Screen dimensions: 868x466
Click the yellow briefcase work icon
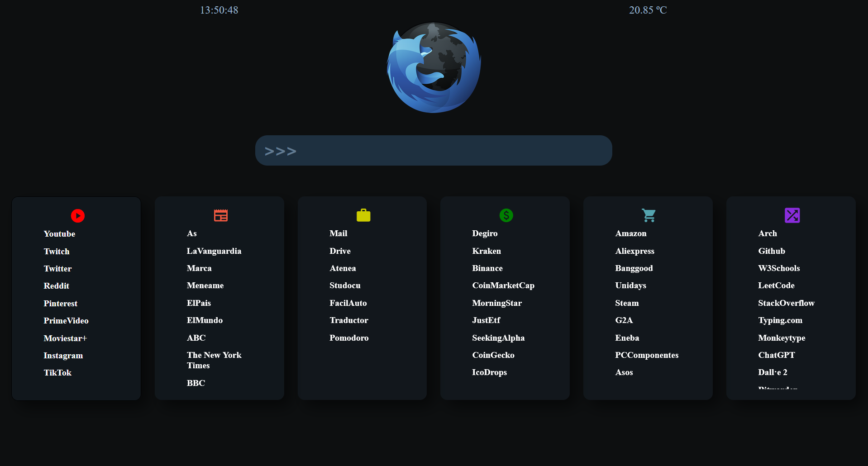coord(363,216)
